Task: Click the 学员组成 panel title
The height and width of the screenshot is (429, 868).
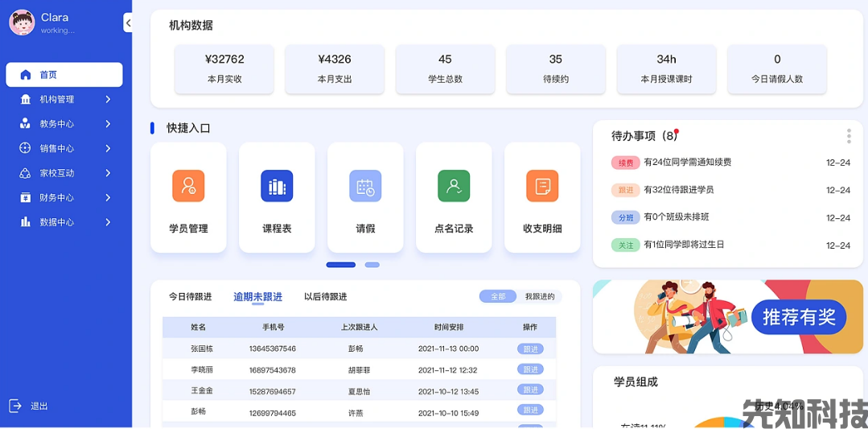Action: tap(636, 382)
